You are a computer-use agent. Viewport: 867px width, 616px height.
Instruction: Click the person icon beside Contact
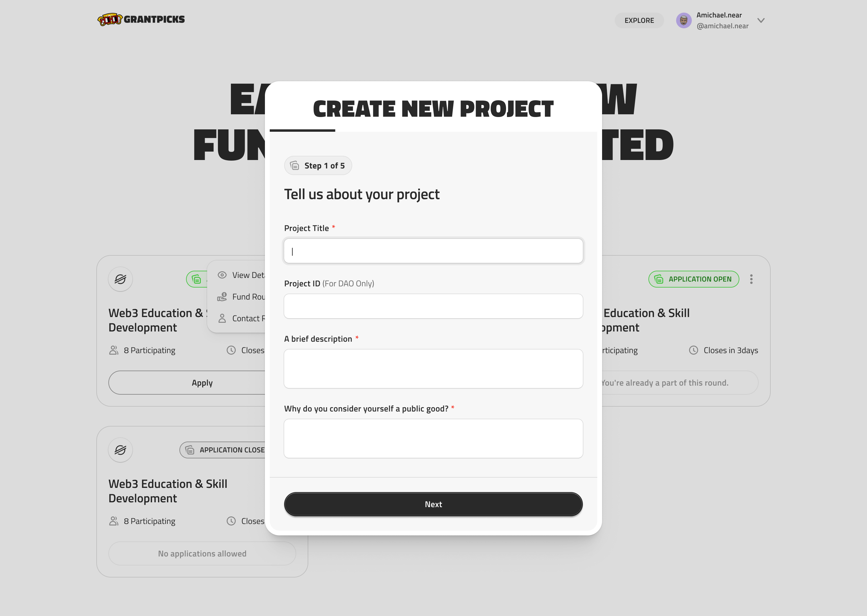click(x=222, y=318)
